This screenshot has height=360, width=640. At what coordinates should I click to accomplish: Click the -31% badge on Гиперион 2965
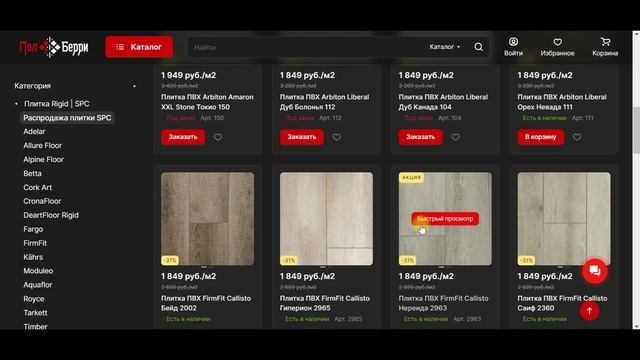289,260
